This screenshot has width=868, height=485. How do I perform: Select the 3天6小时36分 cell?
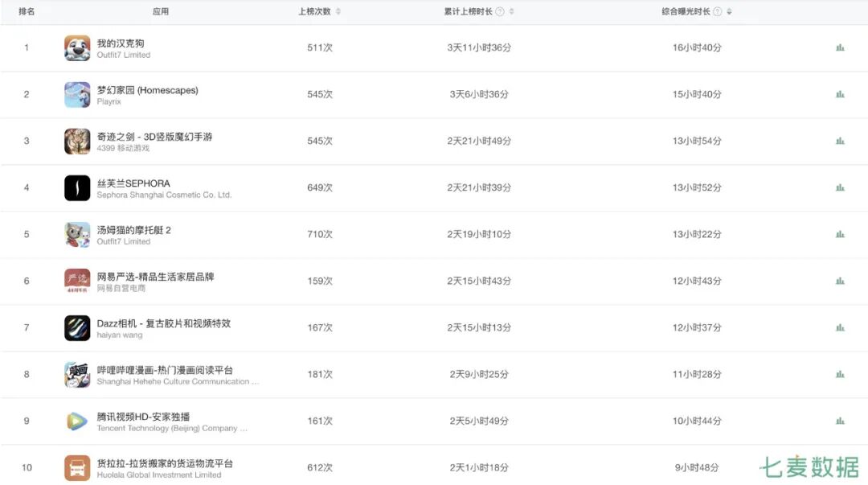click(479, 94)
